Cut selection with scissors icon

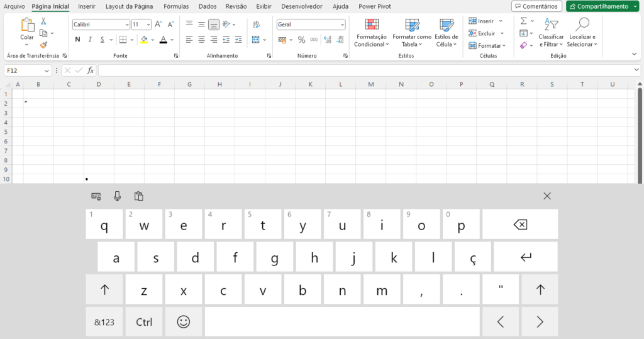(x=43, y=21)
